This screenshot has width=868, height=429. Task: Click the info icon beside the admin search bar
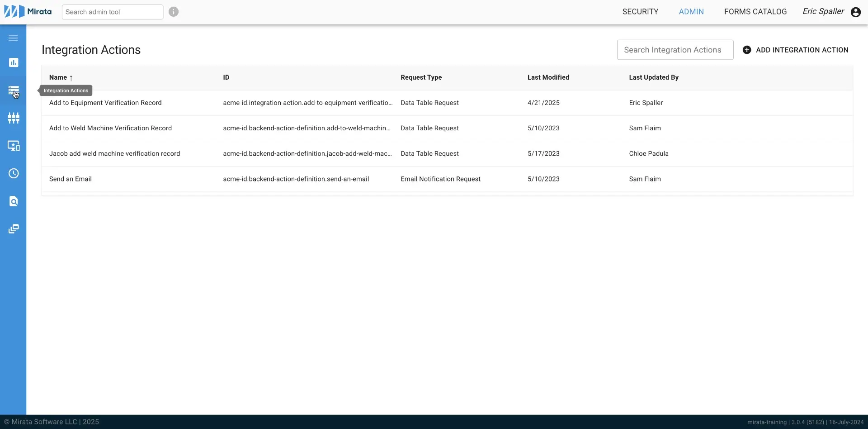click(173, 11)
